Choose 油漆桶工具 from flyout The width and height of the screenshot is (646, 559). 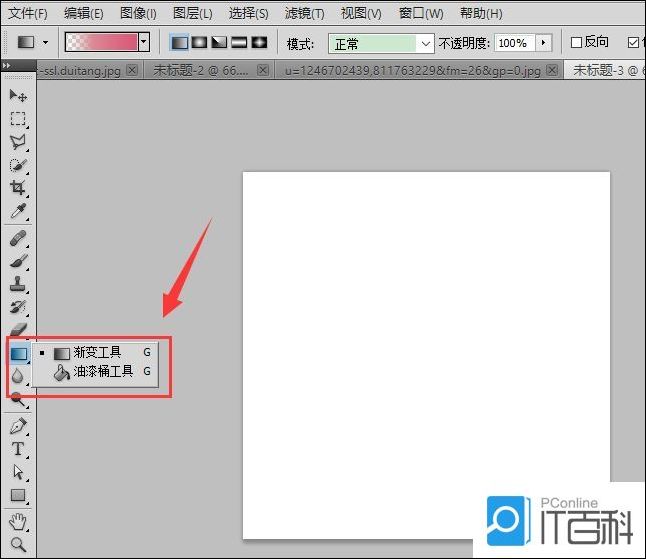[x=95, y=372]
